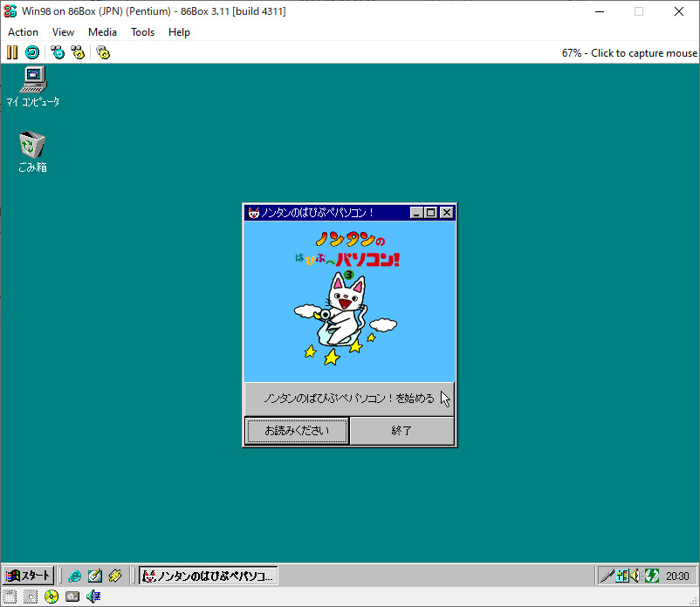Screen dimensions: 700x607
Task: Open the Tools menu
Action: click(x=142, y=32)
